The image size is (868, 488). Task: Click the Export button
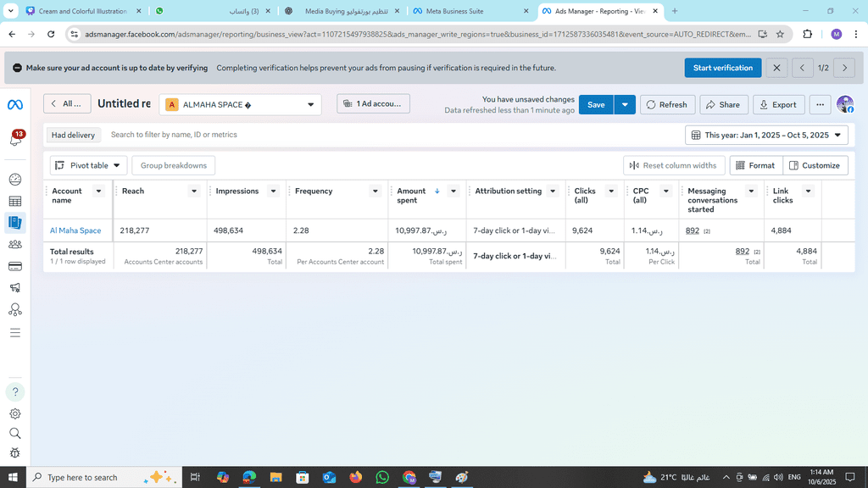point(778,104)
